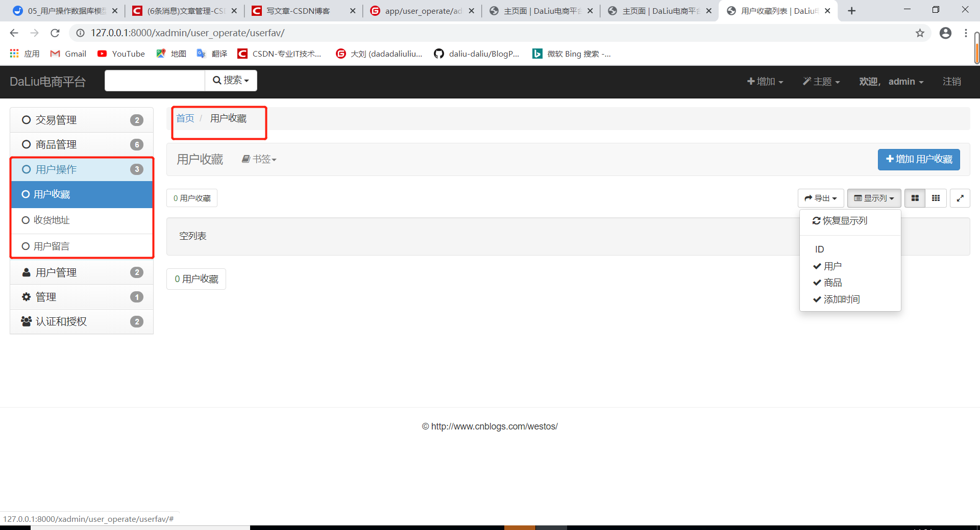Select 用户收藏 in the sidebar

(x=82, y=194)
